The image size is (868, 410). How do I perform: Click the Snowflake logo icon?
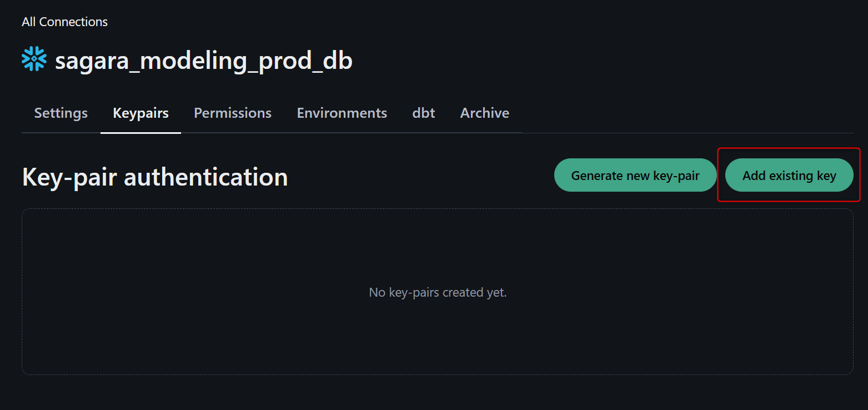34,59
